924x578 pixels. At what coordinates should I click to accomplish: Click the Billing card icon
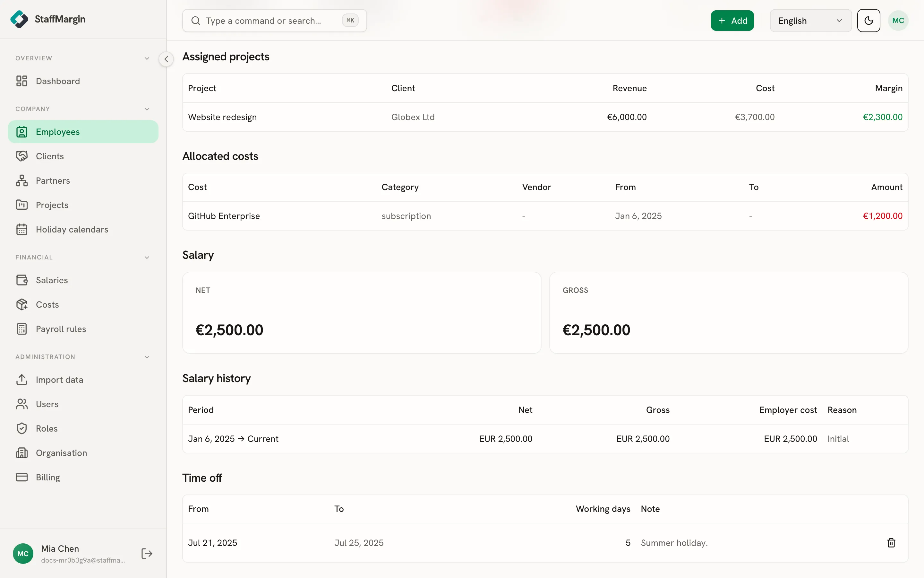22,477
